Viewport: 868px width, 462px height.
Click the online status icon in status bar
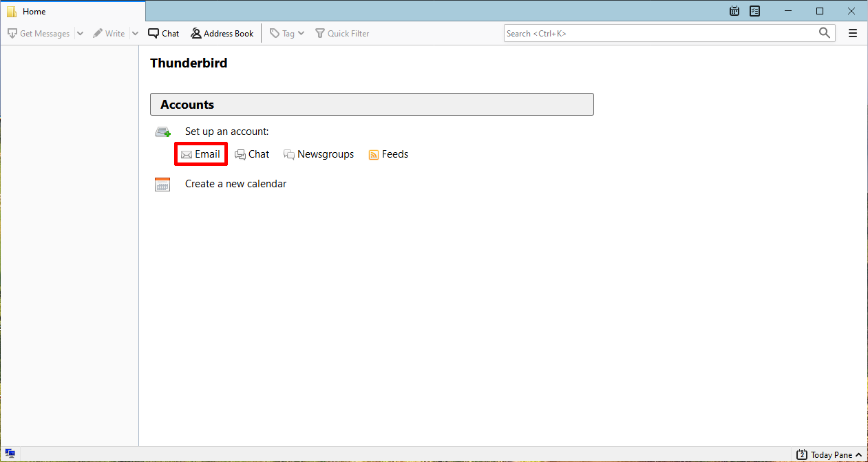(x=10, y=454)
